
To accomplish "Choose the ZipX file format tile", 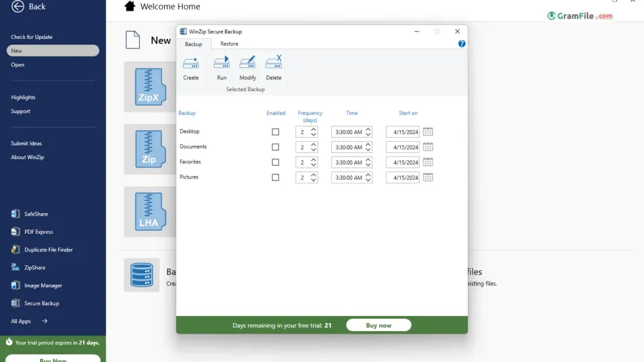I will coord(150,87).
